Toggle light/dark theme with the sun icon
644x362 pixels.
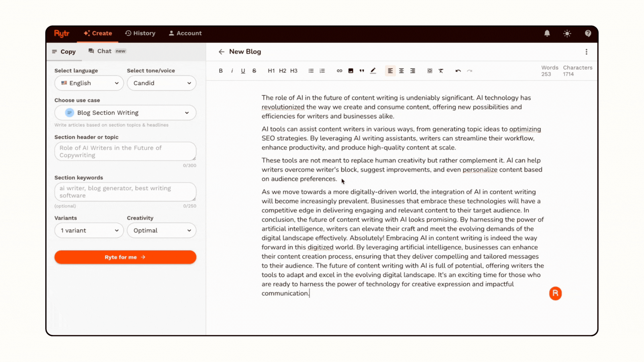coord(567,34)
